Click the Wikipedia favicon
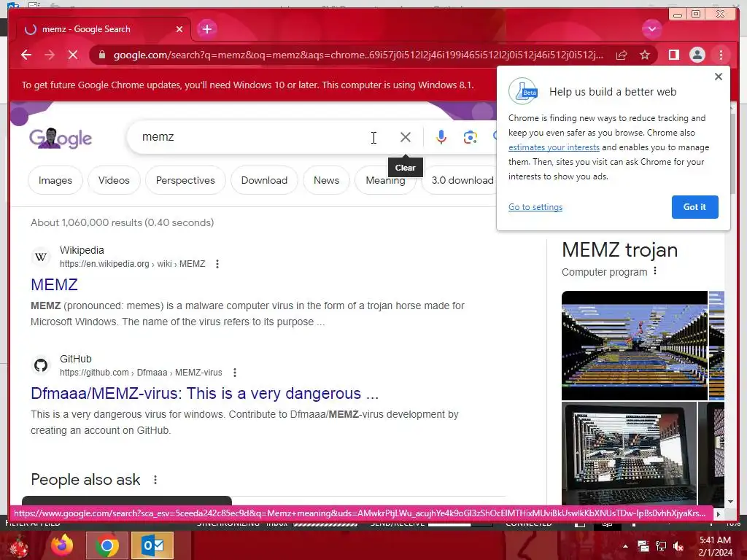Image resolution: width=747 pixels, height=560 pixels. 41,257
